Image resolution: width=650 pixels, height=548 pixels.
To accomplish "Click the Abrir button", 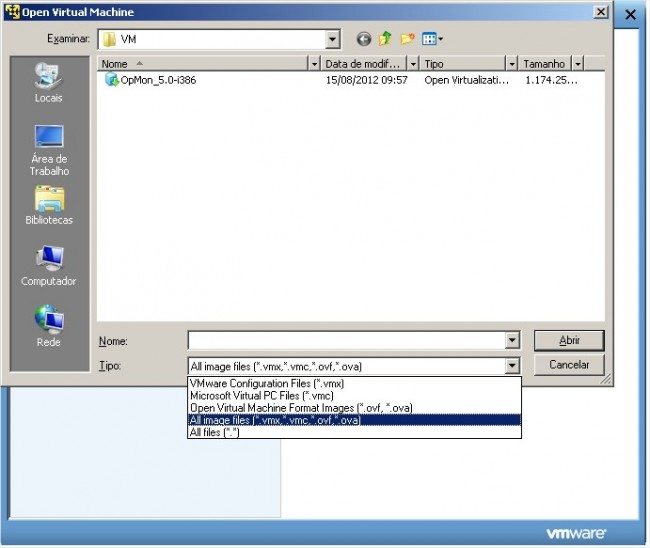I will click(x=568, y=341).
